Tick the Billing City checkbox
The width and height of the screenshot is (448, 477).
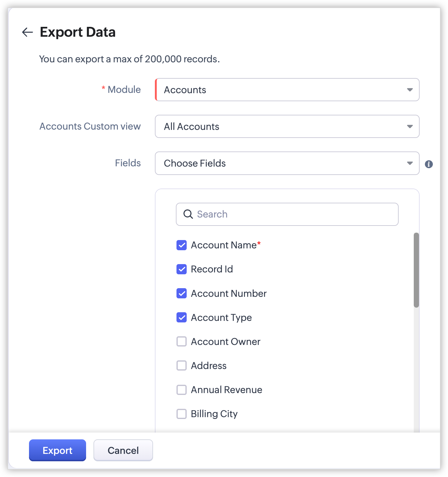[x=181, y=414]
